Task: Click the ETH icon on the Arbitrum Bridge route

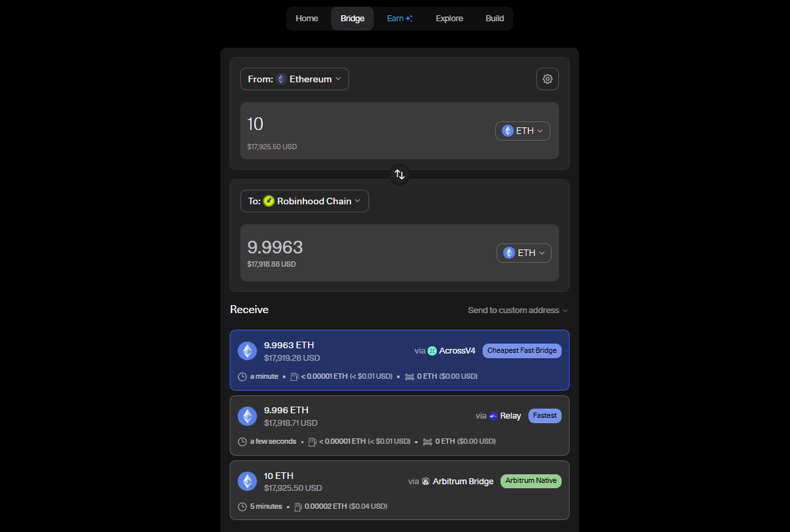Action: (248, 481)
